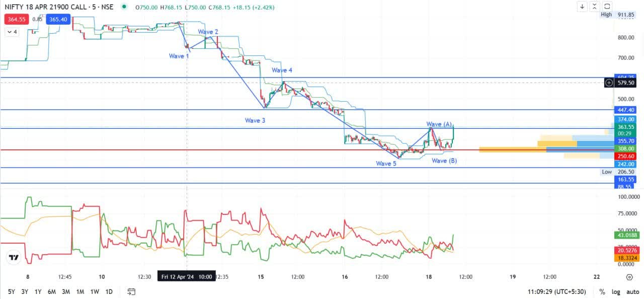The width and height of the screenshot is (644, 299).
Task: Collapse the chart pane with the double-chevron icon
Action: 595,7
